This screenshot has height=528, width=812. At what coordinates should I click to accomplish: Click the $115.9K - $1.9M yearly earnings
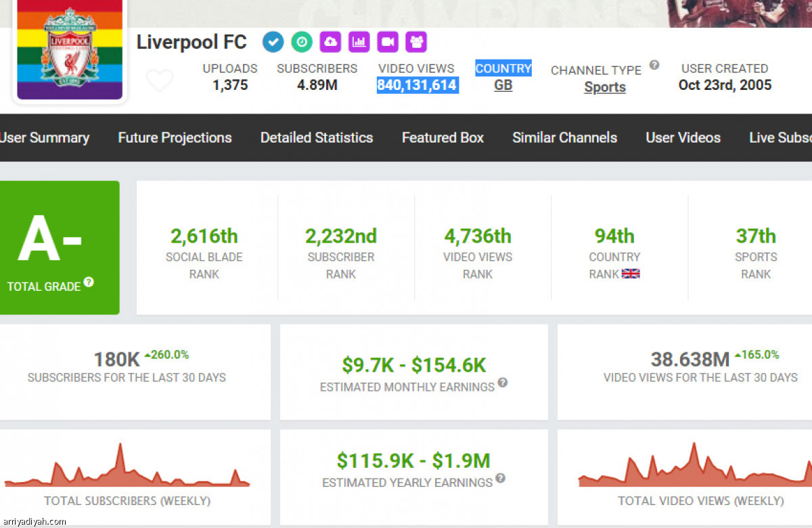coord(413,461)
